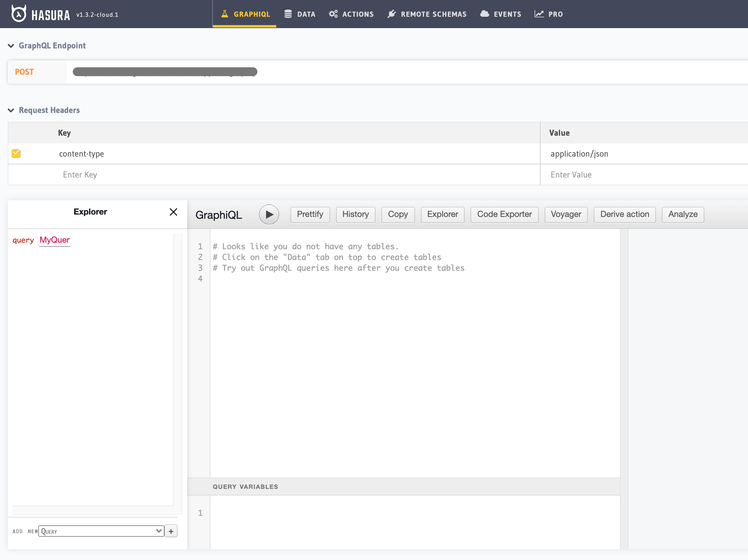The image size is (748, 560).
Task: Open the Data tab
Action: [x=300, y=14]
